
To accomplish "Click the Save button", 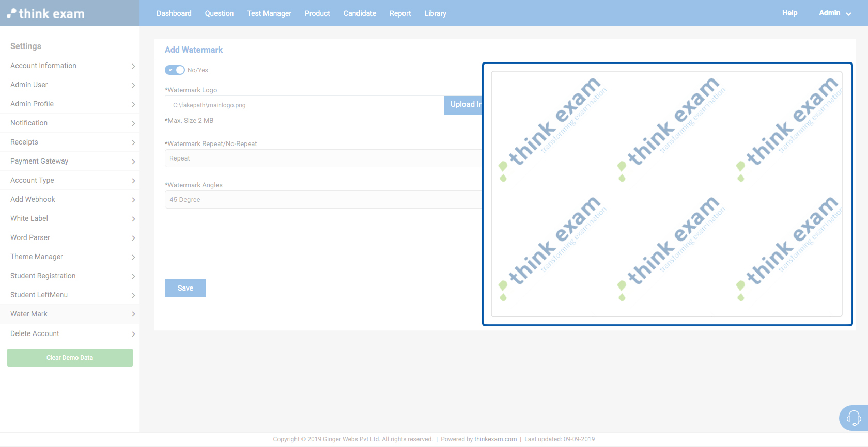I will click(x=185, y=288).
